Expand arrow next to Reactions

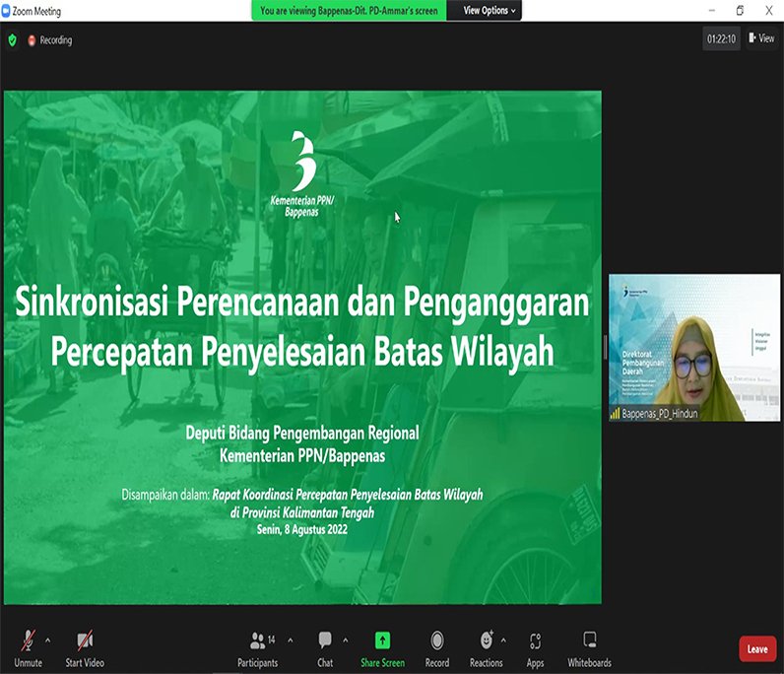503,640
